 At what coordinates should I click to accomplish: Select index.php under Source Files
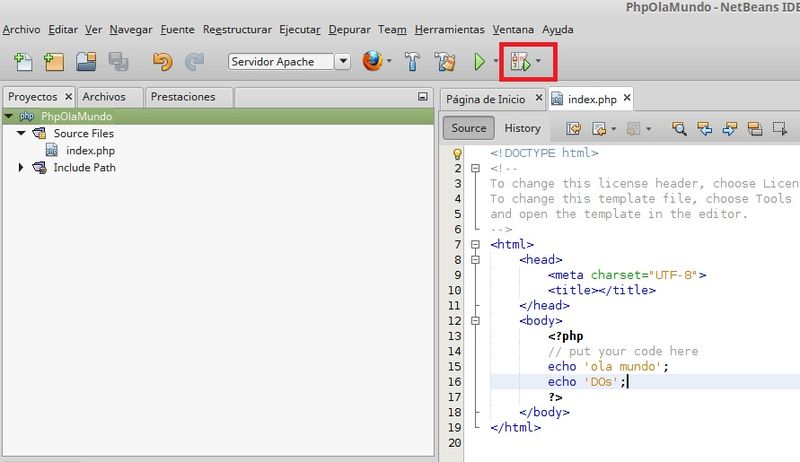[x=90, y=150]
